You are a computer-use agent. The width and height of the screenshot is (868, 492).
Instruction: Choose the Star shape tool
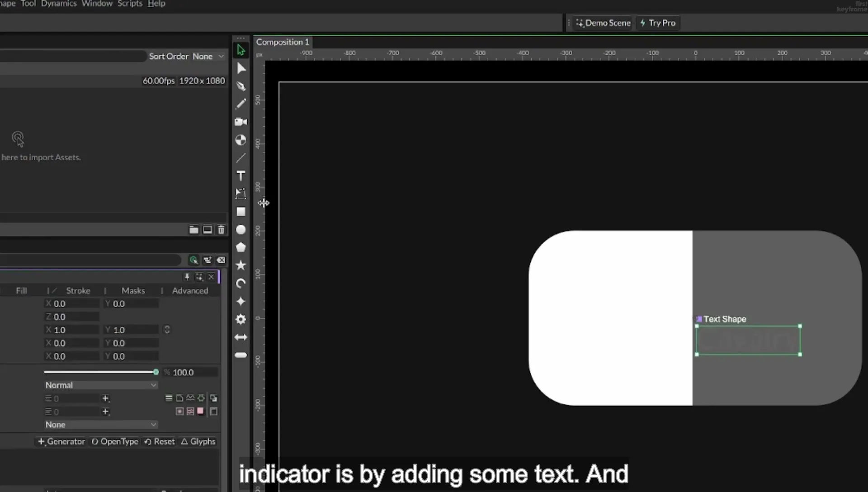click(241, 265)
